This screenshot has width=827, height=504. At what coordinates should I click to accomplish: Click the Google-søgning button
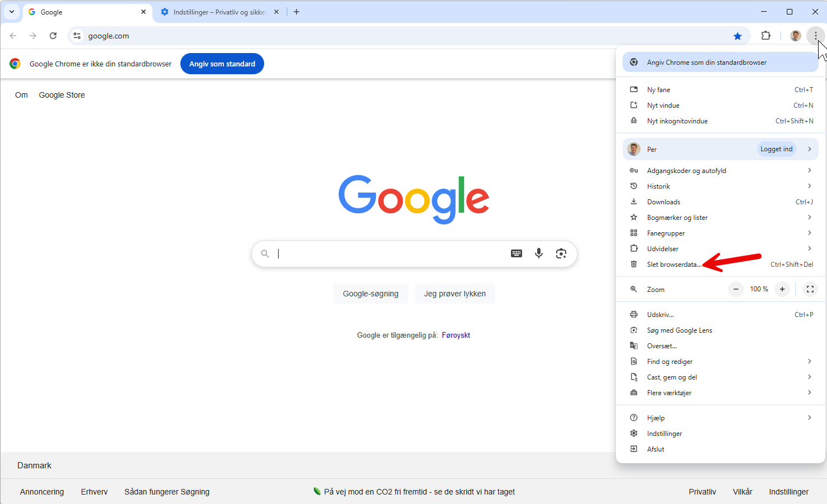coord(371,294)
